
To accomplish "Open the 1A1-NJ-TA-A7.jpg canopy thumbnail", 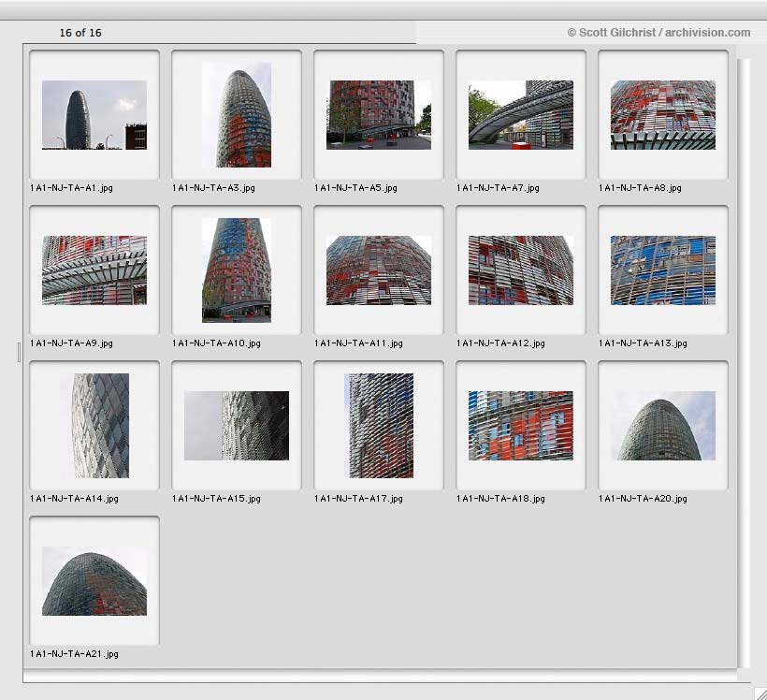I will (521, 115).
